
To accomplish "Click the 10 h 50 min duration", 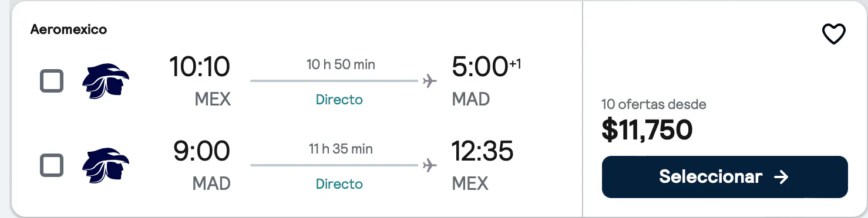I will click(x=341, y=64).
